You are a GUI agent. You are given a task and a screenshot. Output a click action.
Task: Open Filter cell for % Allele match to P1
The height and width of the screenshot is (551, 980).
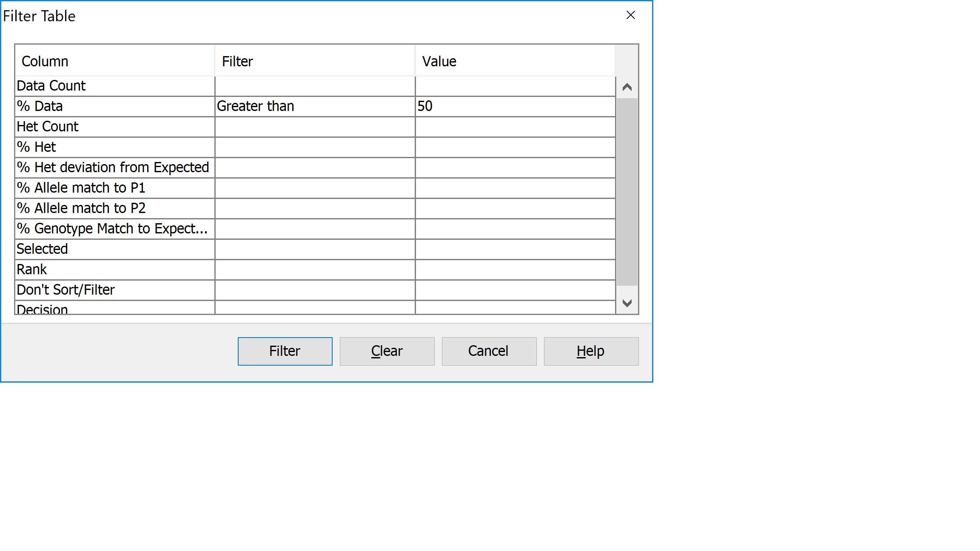click(315, 188)
